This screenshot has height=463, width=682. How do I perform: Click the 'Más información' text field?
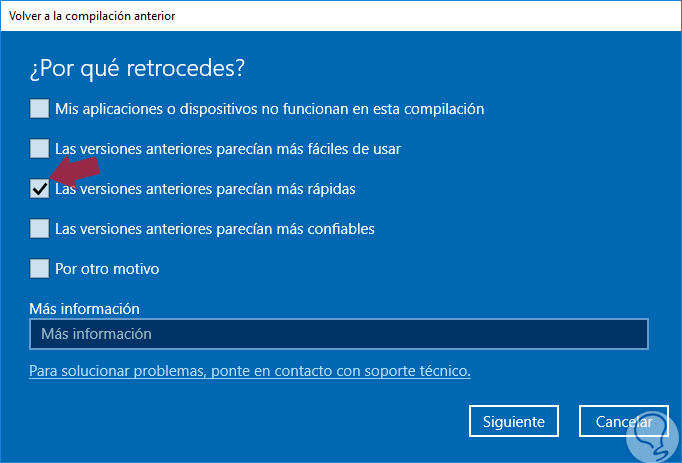click(x=338, y=333)
